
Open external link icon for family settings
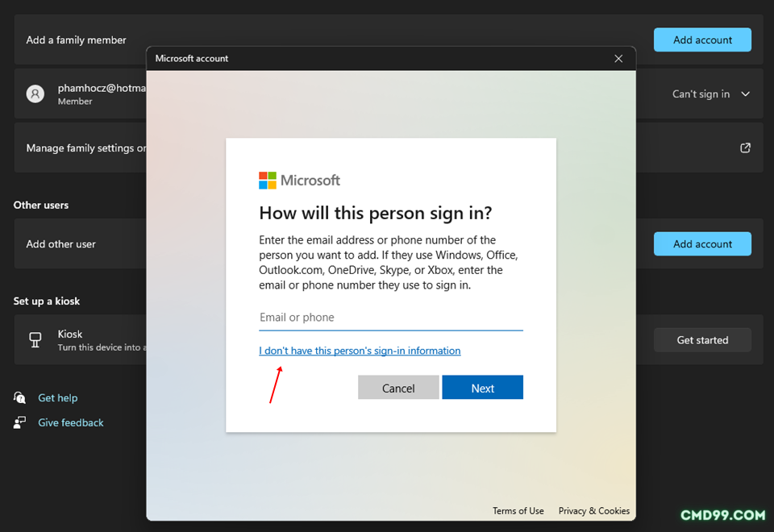[x=745, y=148]
